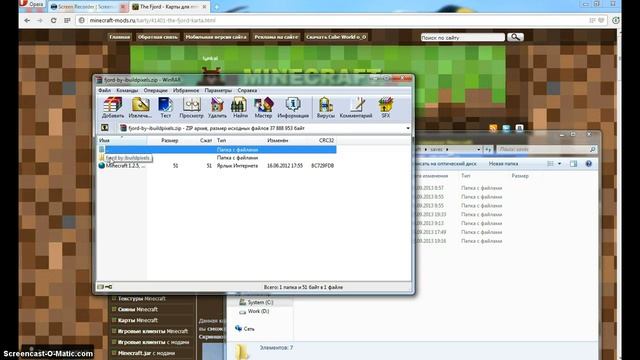Open the Просмотр (View) tool in WinRAR
This screenshot has height=360, width=640.
[x=191, y=108]
